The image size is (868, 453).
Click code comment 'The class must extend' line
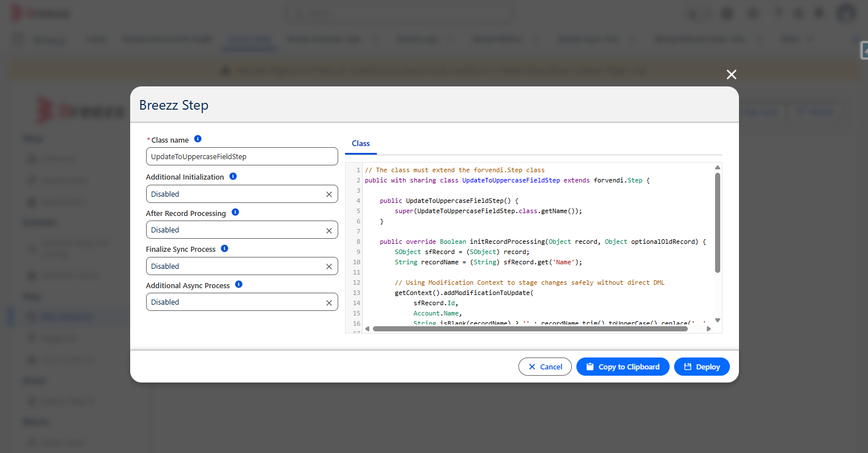pos(455,170)
